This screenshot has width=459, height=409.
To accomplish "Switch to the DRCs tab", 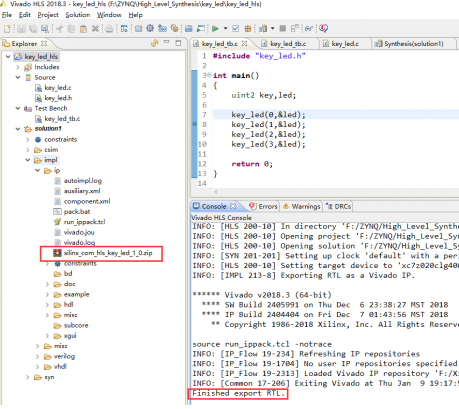I will point(339,206).
